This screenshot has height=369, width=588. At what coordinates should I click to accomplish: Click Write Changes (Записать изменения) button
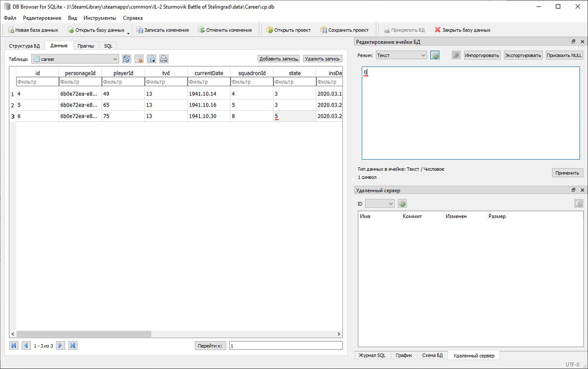click(163, 30)
